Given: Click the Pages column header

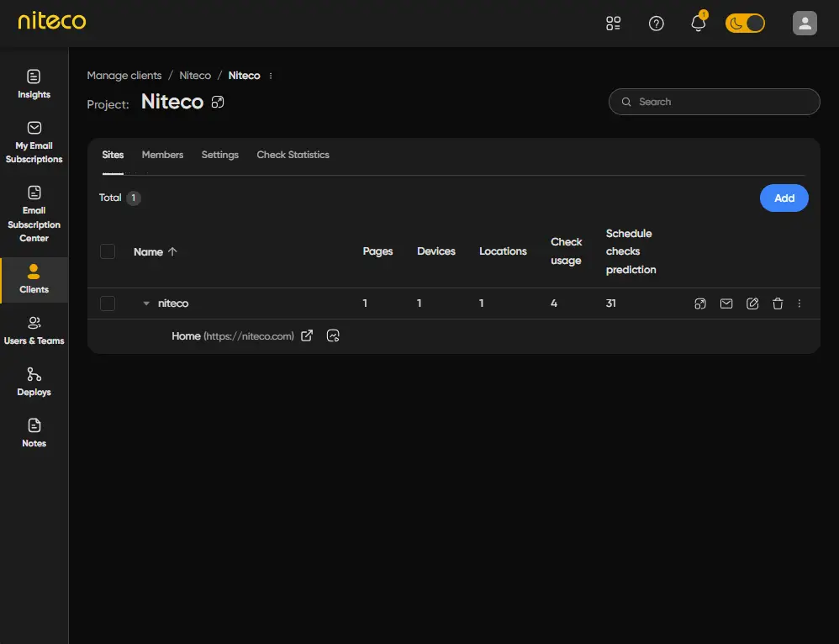Looking at the screenshot, I should [377, 251].
